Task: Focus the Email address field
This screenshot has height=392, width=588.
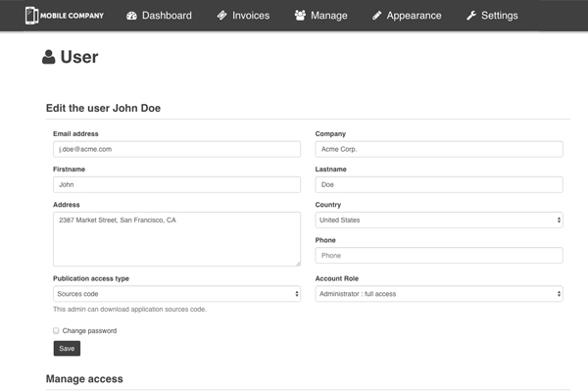Action: (x=176, y=149)
